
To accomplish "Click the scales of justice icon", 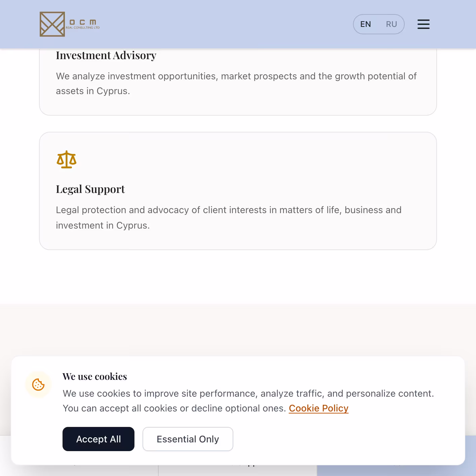I will coord(67,159).
